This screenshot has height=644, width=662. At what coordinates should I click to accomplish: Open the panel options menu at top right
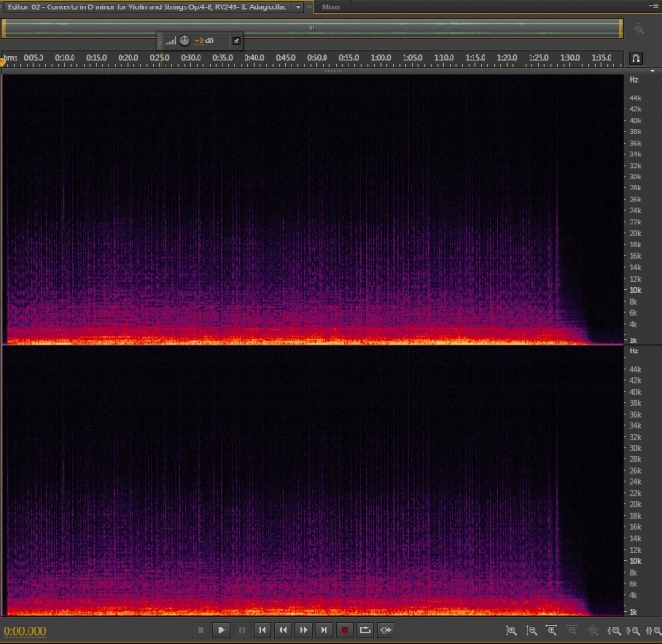653,6
